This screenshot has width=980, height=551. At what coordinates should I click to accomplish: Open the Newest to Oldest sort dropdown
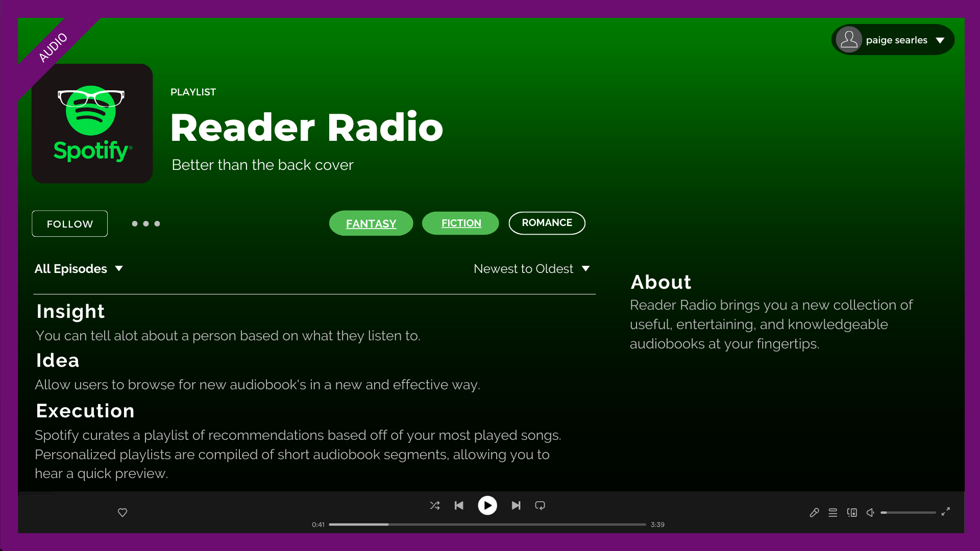[532, 269]
